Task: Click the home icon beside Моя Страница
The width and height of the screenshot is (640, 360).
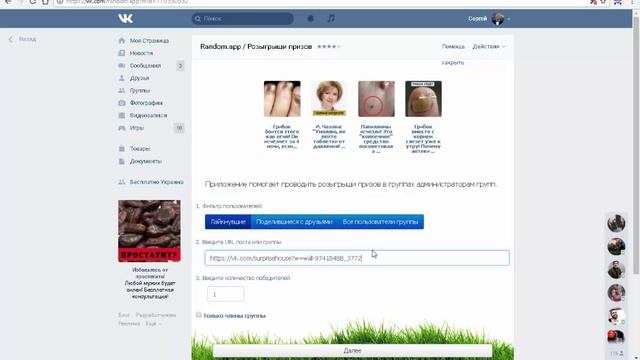Action: tap(122, 41)
